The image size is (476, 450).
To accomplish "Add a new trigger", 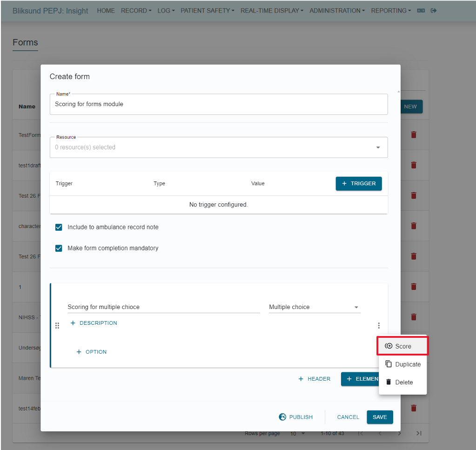I will coord(359,183).
